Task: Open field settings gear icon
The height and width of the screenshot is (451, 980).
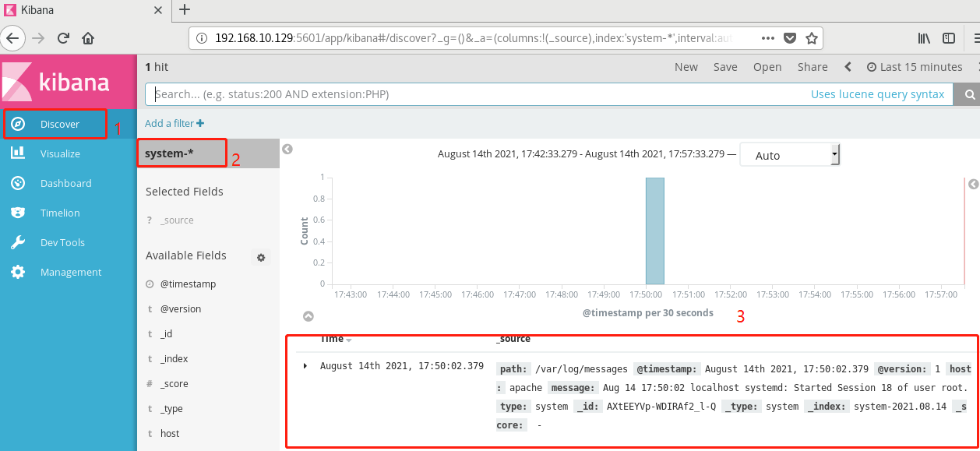Action: click(261, 257)
